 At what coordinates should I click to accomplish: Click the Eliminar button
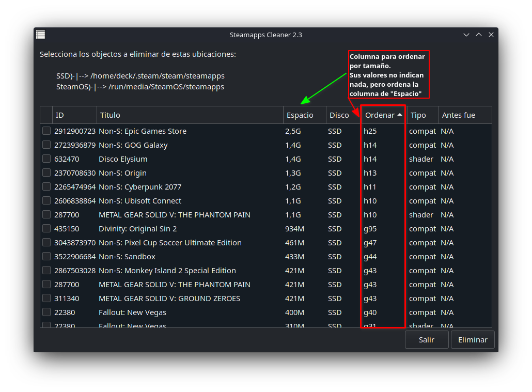[472, 340]
